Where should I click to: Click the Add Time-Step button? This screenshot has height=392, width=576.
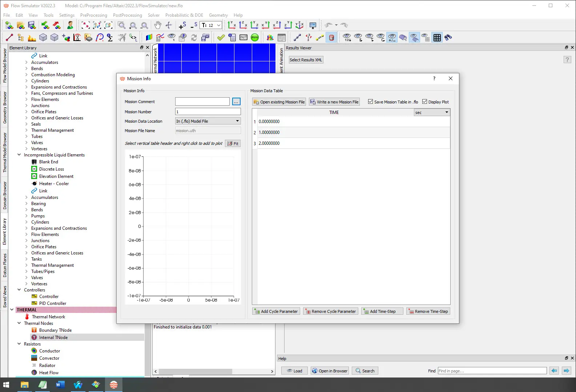[382, 311]
